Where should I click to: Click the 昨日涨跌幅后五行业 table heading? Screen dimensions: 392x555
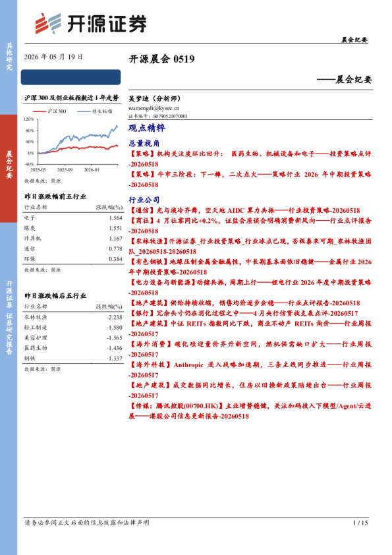click(55, 295)
